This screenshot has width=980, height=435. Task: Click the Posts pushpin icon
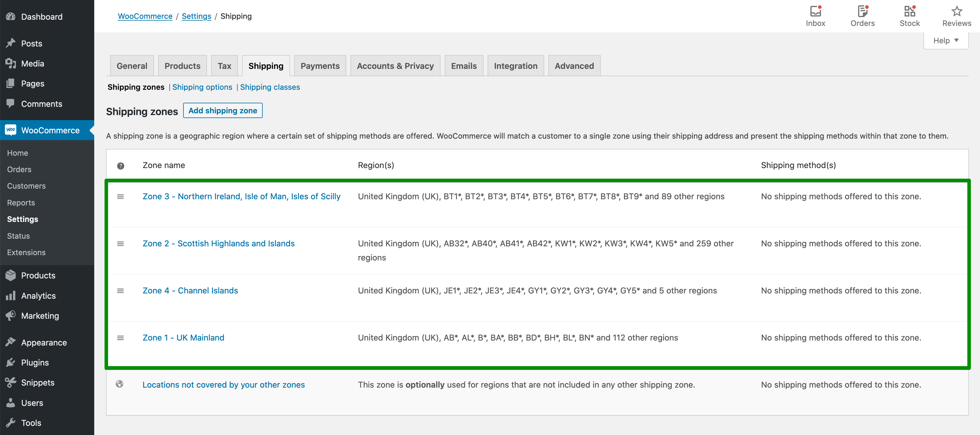(x=11, y=43)
